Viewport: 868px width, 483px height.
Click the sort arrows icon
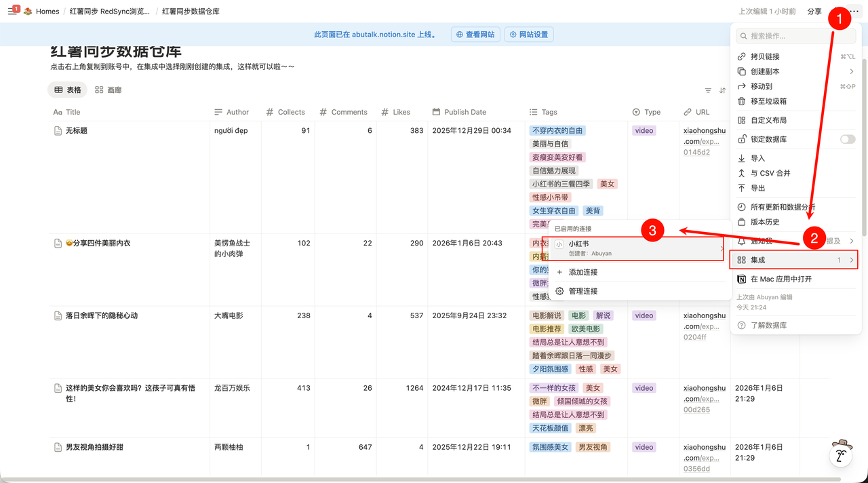click(722, 90)
